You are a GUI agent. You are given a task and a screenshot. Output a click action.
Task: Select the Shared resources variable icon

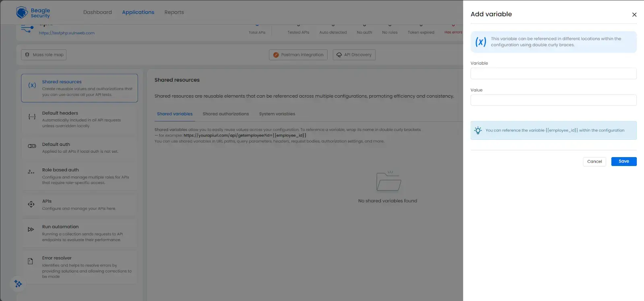pyautogui.click(x=32, y=85)
